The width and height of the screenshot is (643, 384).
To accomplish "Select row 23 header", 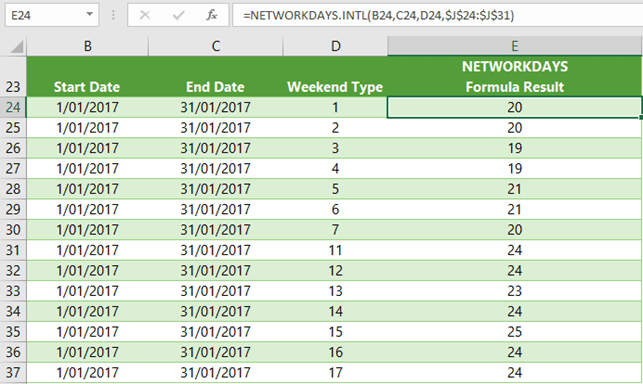I will click(13, 77).
